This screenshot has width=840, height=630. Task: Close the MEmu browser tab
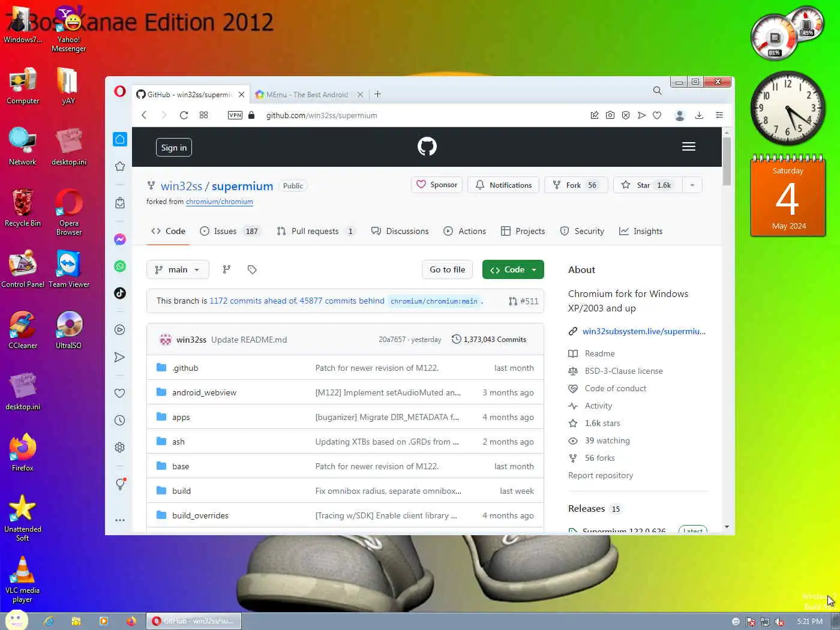(360, 94)
